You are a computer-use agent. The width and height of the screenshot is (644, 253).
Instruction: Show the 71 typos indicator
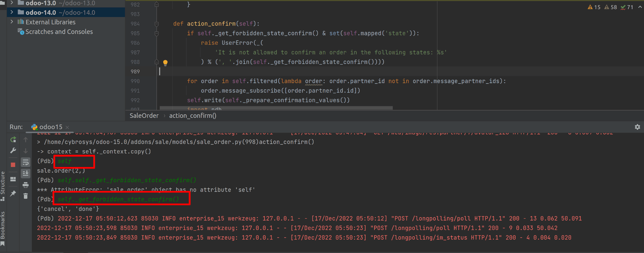[x=627, y=7]
